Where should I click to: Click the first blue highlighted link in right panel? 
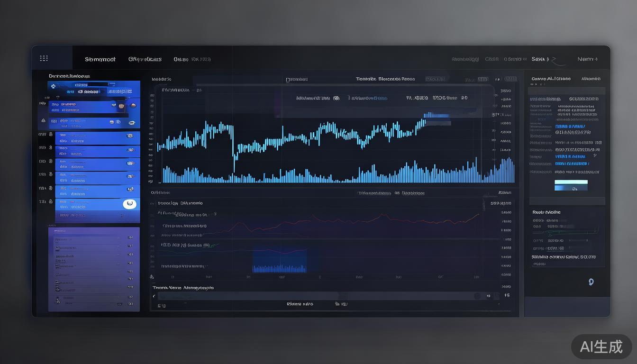coord(570,127)
